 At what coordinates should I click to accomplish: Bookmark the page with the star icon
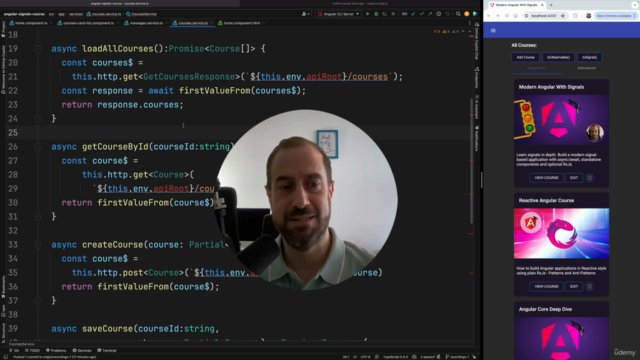pos(563,16)
